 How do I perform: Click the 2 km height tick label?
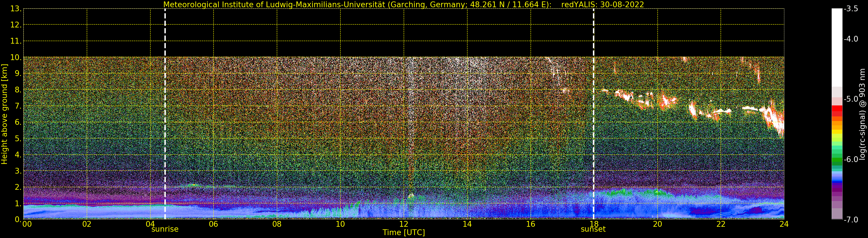tap(18, 187)
